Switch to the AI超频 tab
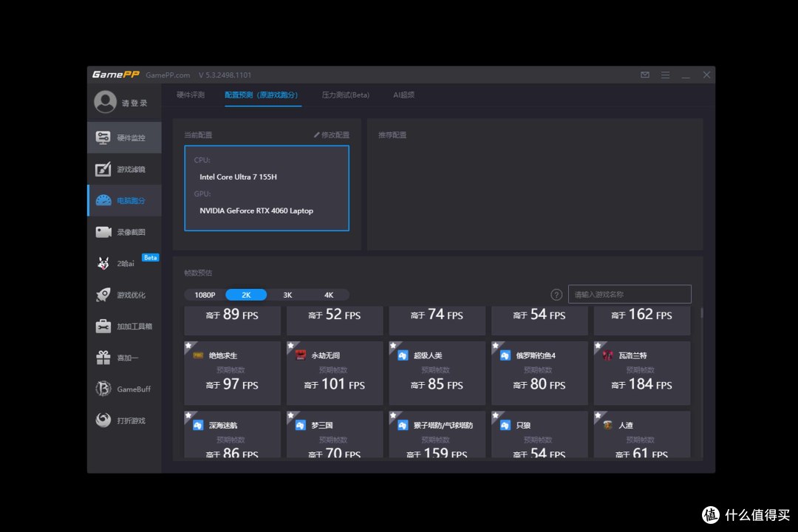 [x=403, y=95]
